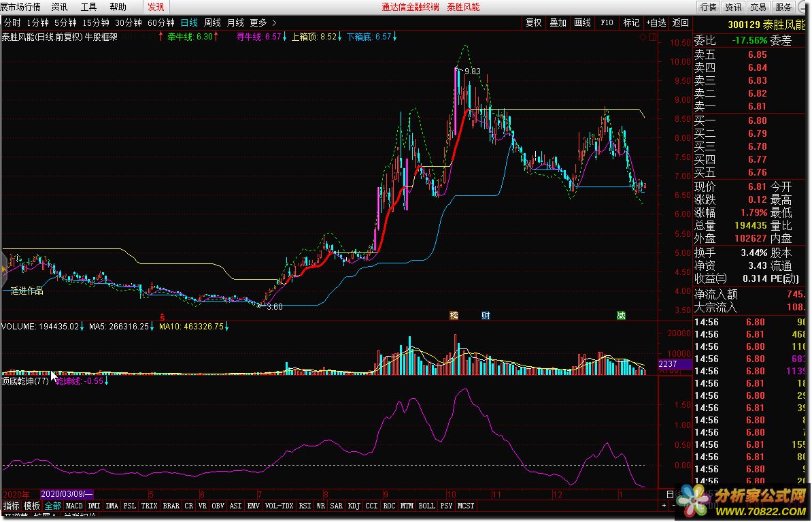Click the 顶底乾坤(77) indicator title
812x522 pixels.
[25, 382]
